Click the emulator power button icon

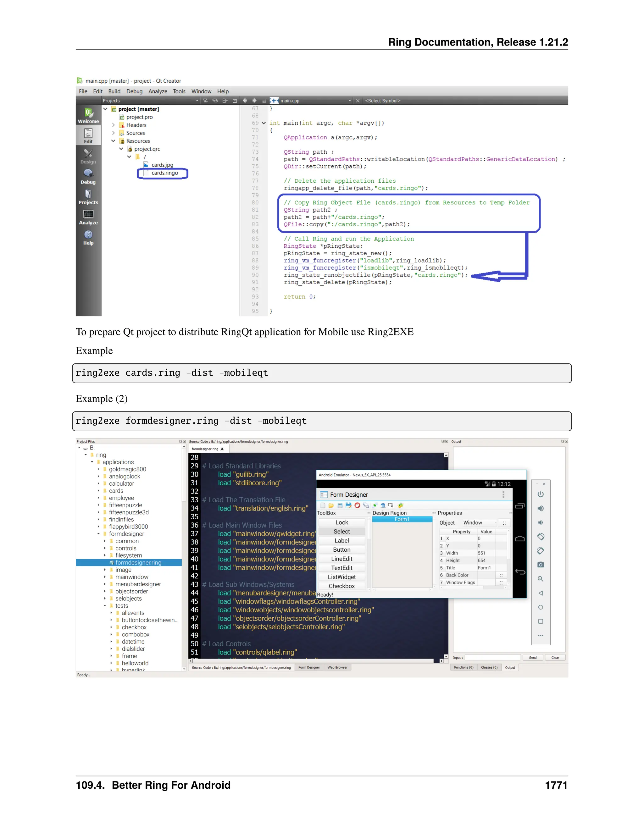pos(540,495)
